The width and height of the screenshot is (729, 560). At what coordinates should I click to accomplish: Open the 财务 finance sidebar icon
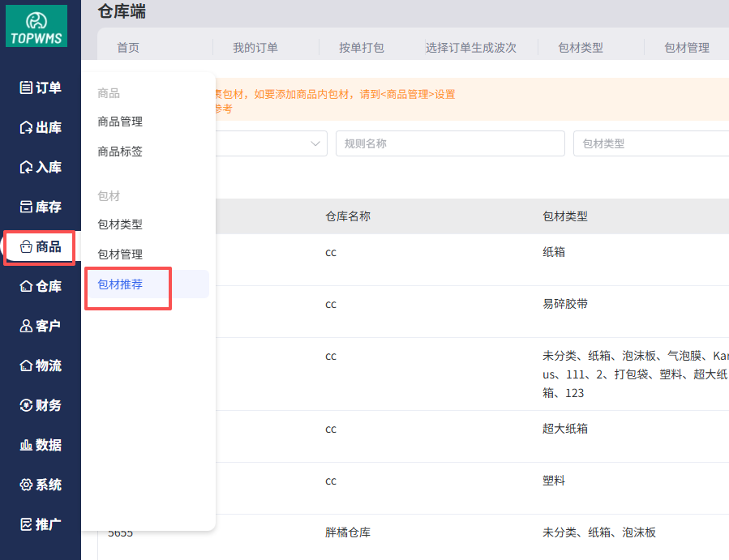click(26, 405)
